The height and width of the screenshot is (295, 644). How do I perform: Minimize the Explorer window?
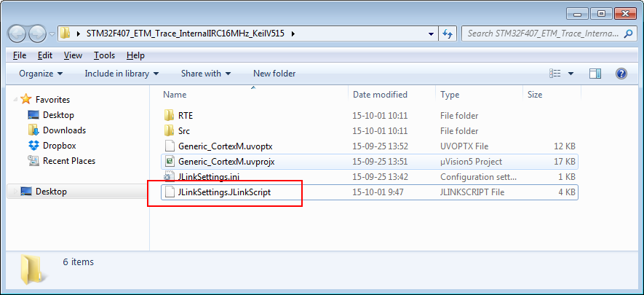point(578,14)
